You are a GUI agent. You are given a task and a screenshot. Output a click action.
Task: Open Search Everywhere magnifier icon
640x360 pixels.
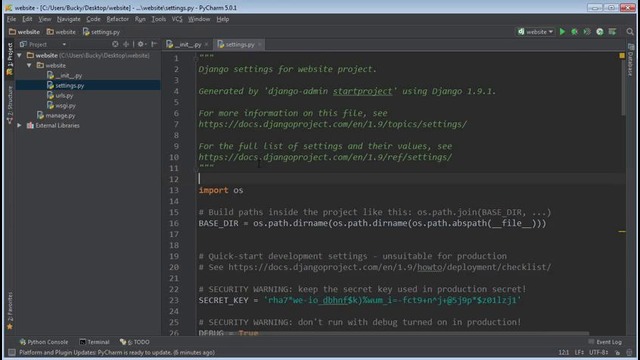630,32
